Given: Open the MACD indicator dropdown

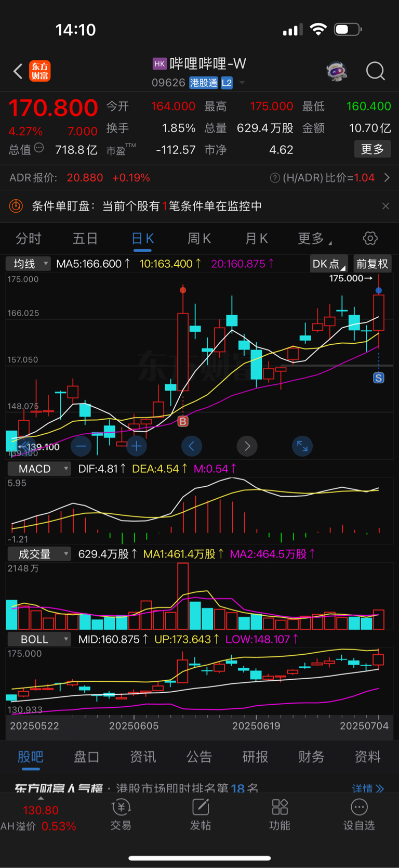Looking at the screenshot, I should [39, 469].
